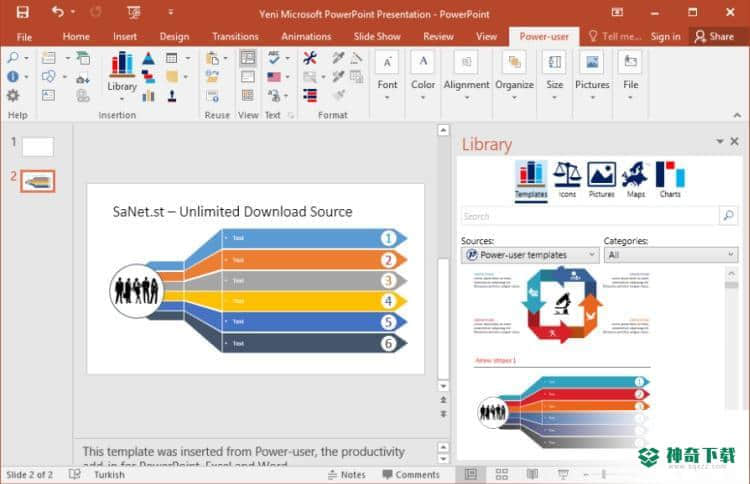Switch to the Insert tab
Viewport: 750px width, 484px height.
(125, 36)
